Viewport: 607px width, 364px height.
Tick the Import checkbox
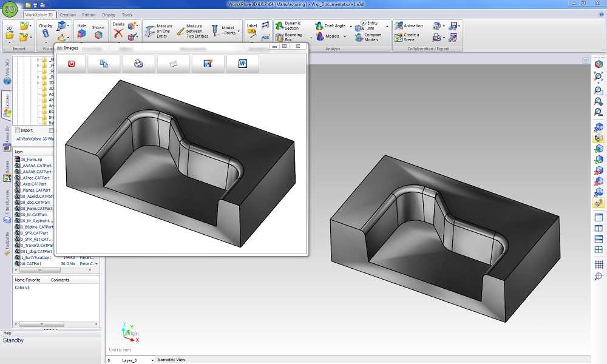point(18,130)
